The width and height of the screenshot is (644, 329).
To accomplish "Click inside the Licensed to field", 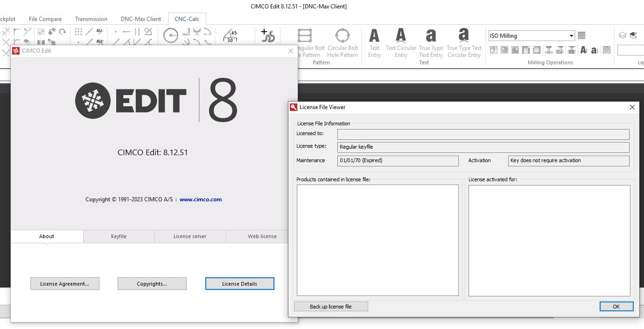I will click(483, 134).
